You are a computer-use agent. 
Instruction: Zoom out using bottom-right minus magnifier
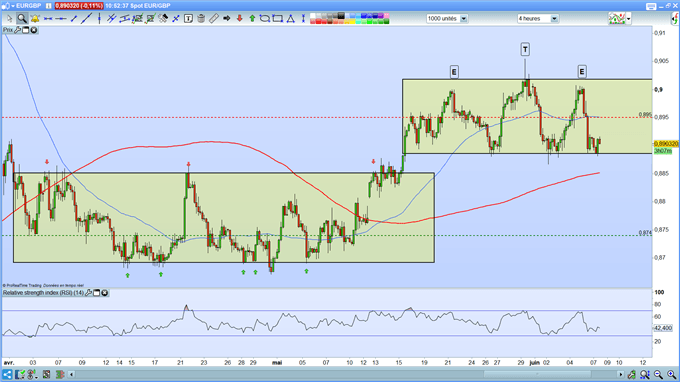pos(658,374)
